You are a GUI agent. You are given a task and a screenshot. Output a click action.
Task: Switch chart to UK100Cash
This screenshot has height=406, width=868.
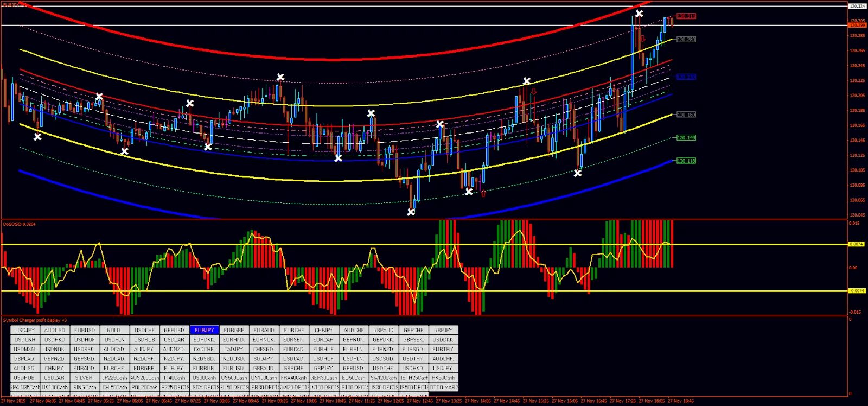click(55, 388)
